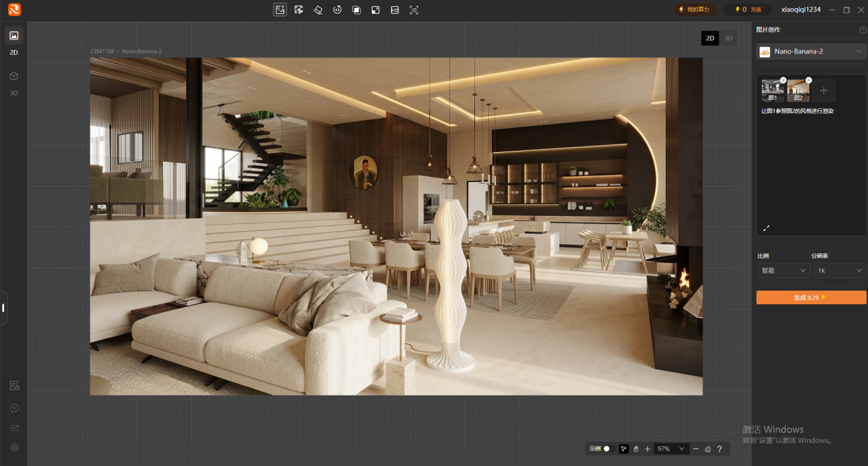The width and height of the screenshot is (868, 466).
Task: Choose the arrow pointer tool
Action: [x=623, y=449]
